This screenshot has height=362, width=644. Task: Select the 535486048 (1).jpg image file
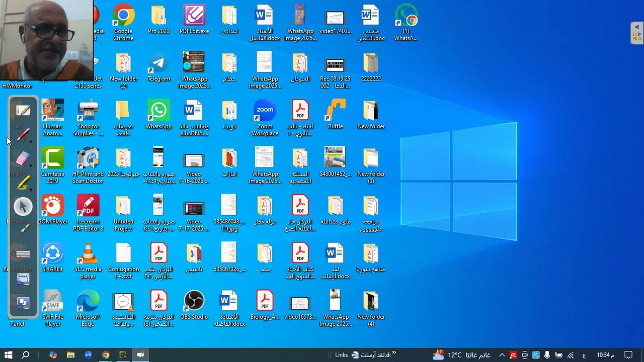point(229,214)
